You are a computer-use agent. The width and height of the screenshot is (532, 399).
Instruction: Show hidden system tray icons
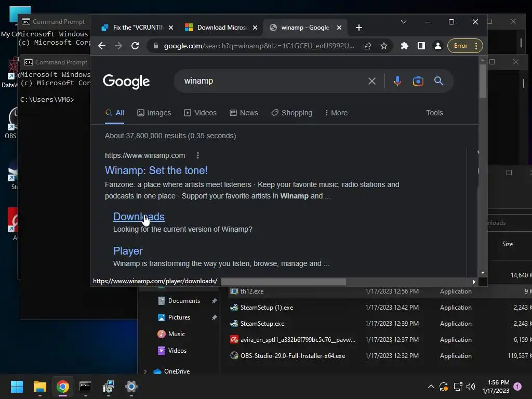(431, 387)
